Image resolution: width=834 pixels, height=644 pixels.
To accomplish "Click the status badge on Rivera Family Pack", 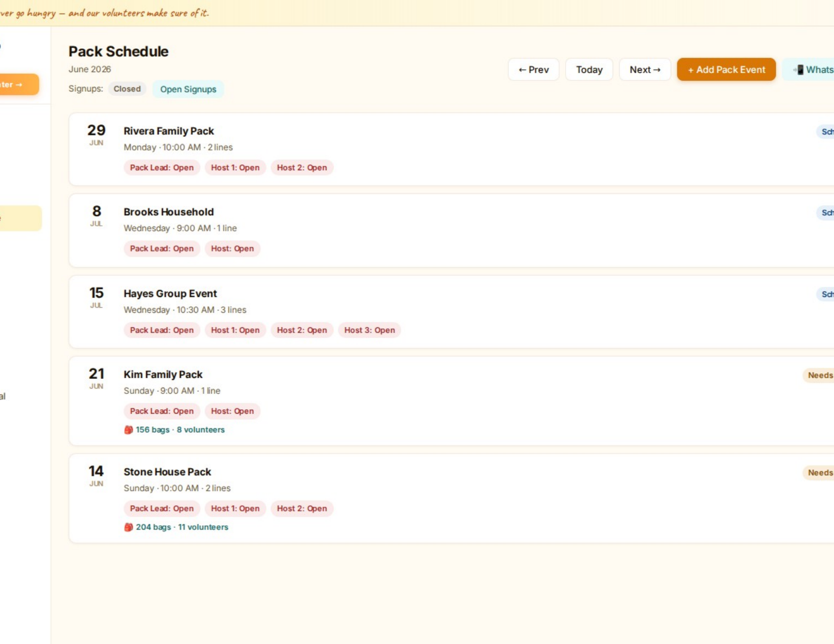I will tap(825, 132).
